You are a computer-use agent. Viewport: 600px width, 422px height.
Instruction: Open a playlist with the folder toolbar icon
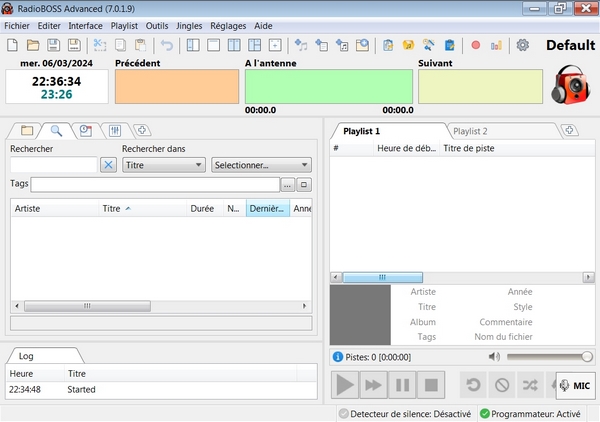click(33, 45)
